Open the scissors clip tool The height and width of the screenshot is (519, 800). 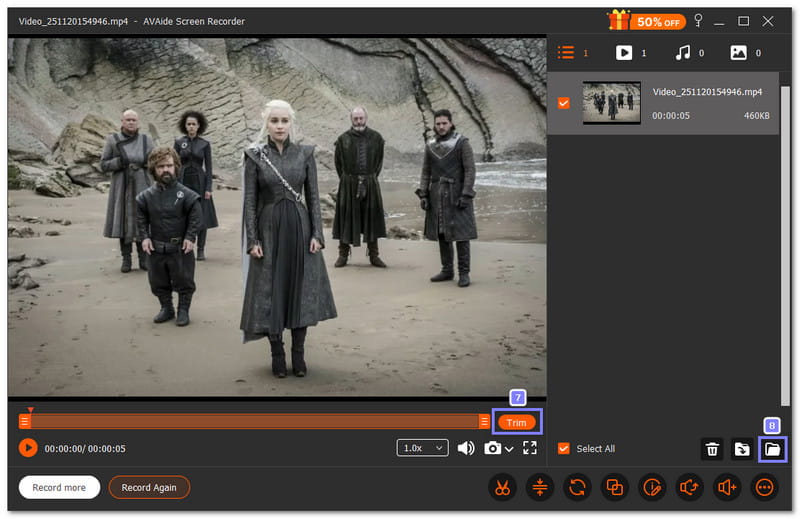(501, 488)
